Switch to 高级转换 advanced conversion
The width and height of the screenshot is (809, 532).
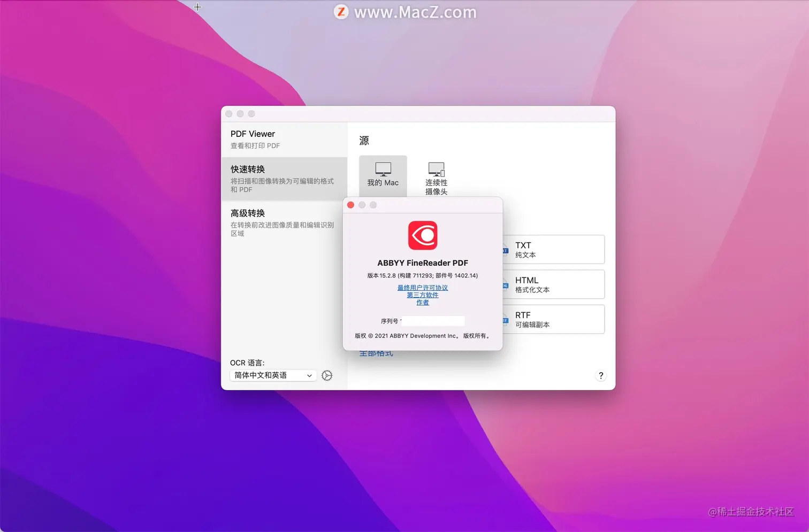(x=284, y=222)
